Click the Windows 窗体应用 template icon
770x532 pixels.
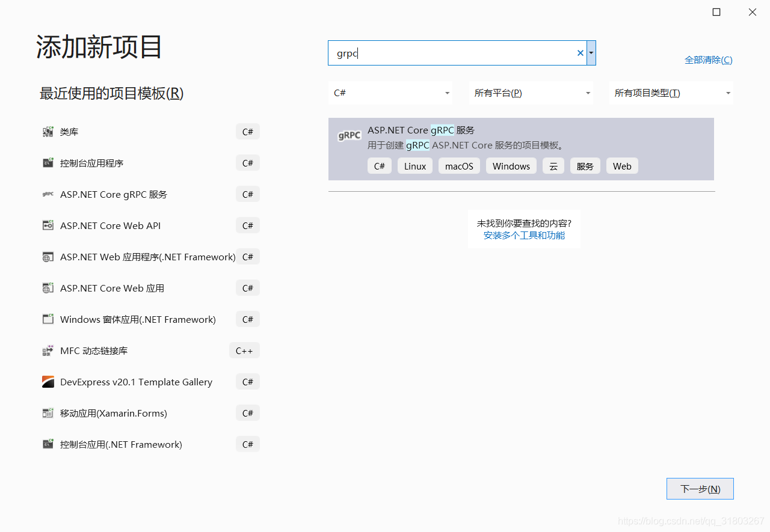48,319
